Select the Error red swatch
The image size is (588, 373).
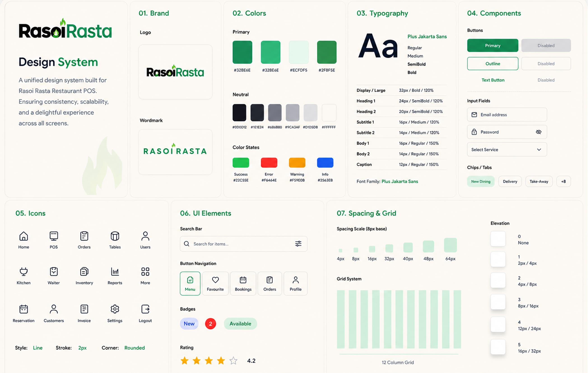tap(269, 163)
